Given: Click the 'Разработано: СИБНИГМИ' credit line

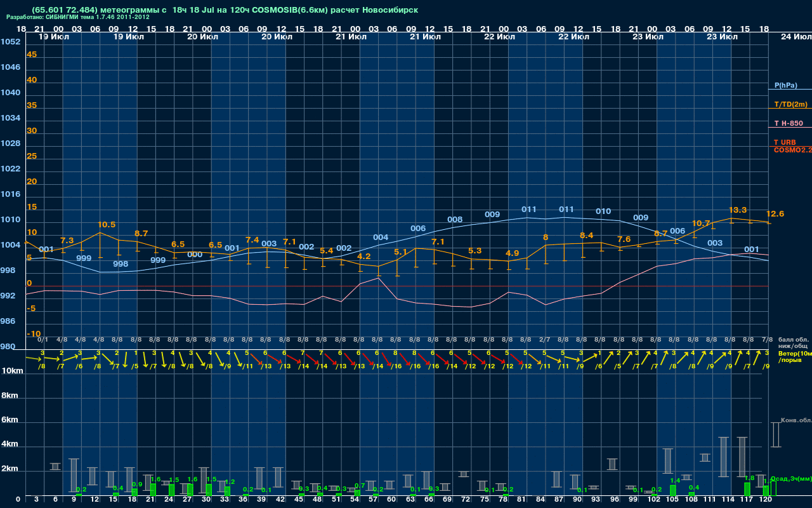Looking at the screenshot, I should coord(78,17).
